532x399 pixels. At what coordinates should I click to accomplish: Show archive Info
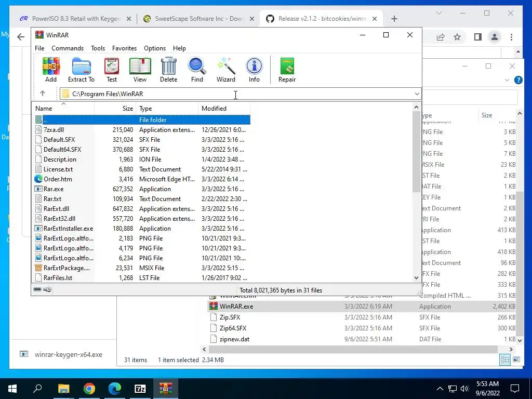tap(254, 70)
